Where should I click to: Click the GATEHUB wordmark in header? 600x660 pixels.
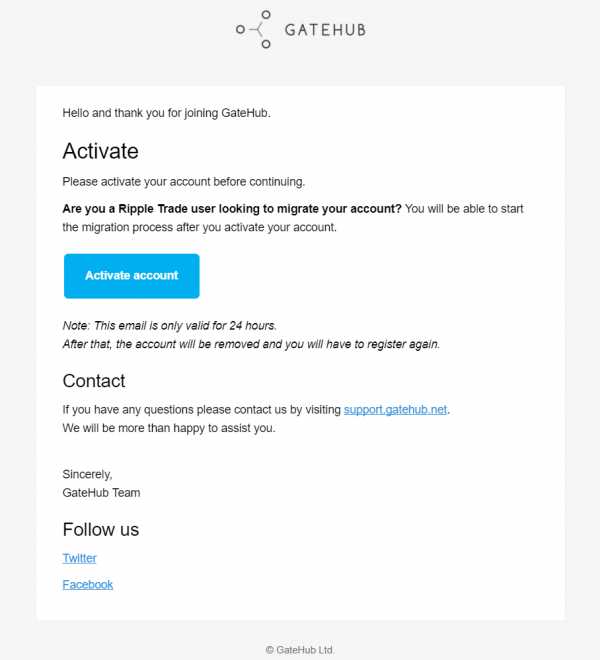tap(325, 30)
